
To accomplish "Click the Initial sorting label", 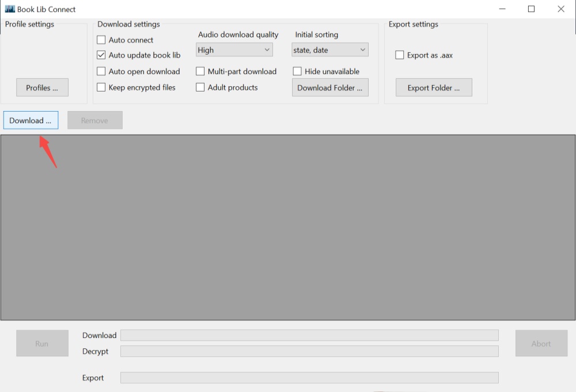I will point(317,35).
